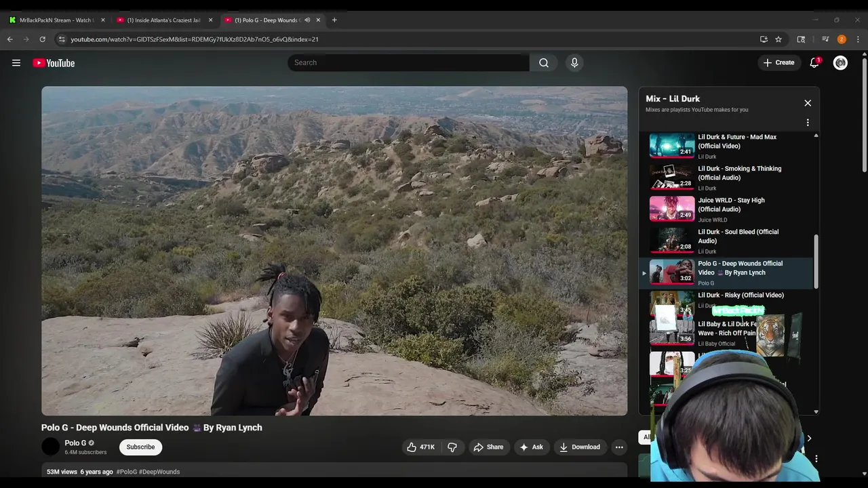868x488 pixels.
Task: Switch to Inside Atlanta's Craziest Jail tab
Action: 163,20
